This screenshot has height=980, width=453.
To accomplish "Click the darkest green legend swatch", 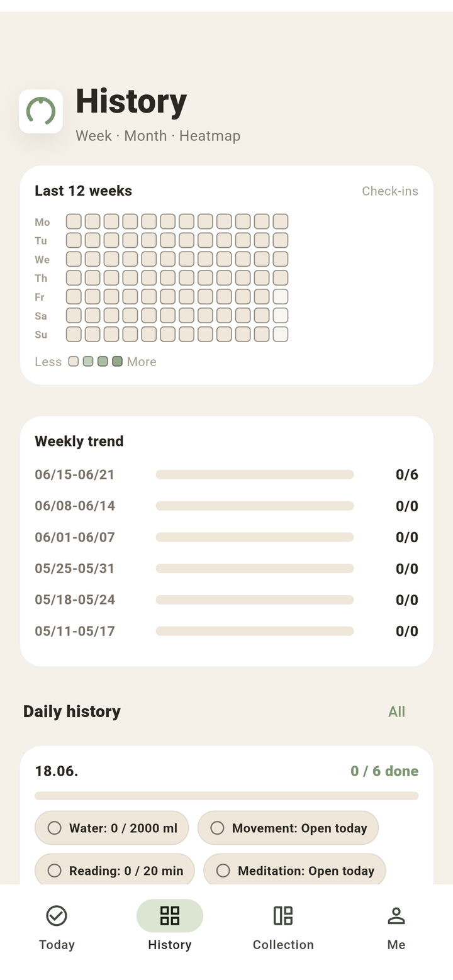I will coord(117,362).
